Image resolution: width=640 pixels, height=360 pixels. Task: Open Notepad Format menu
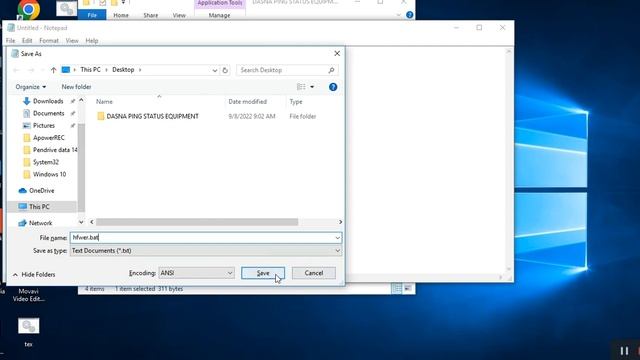tap(49, 41)
